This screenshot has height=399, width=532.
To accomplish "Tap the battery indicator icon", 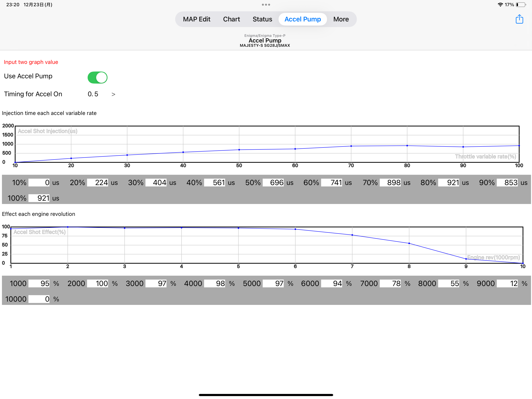I will coord(521,4).
